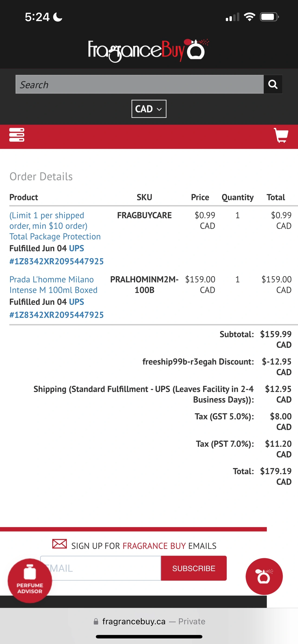
Task: Tap the Wi-Fi status icon
Action: 249,17
